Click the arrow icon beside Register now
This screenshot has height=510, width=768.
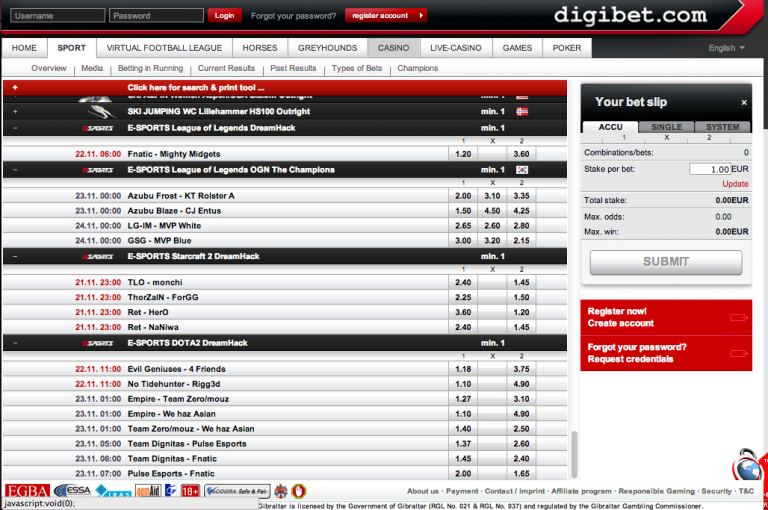tap(739, 317)
